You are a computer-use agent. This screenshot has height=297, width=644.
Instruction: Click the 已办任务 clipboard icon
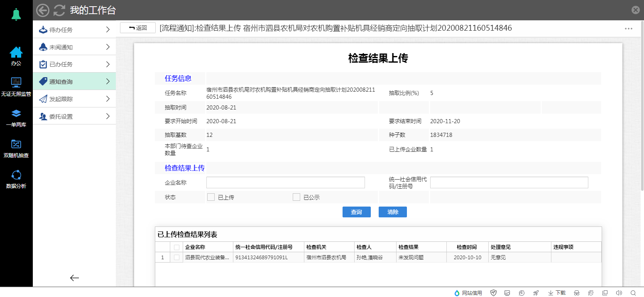click(43, 64)
